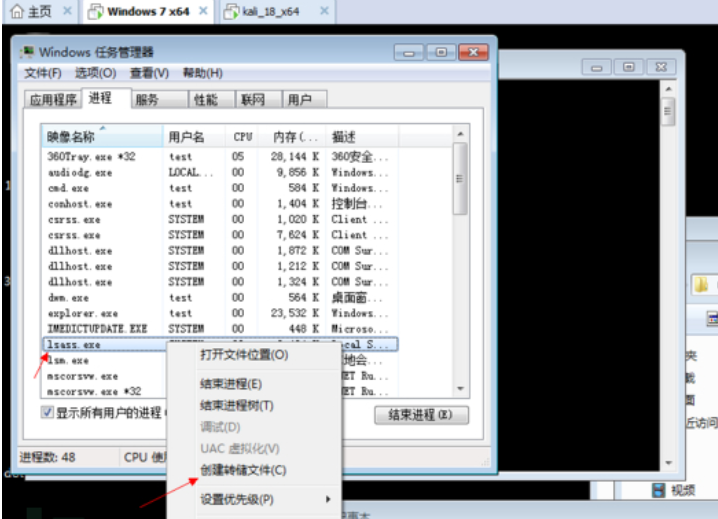Image resolution: width=718 pixels, height=519 pixels.
Task: Minimize the background console window
Action: (x=597, y=68)
